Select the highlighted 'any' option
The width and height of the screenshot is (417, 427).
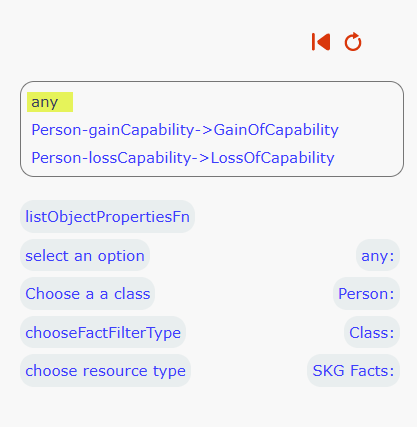click(x=50, y=102)
